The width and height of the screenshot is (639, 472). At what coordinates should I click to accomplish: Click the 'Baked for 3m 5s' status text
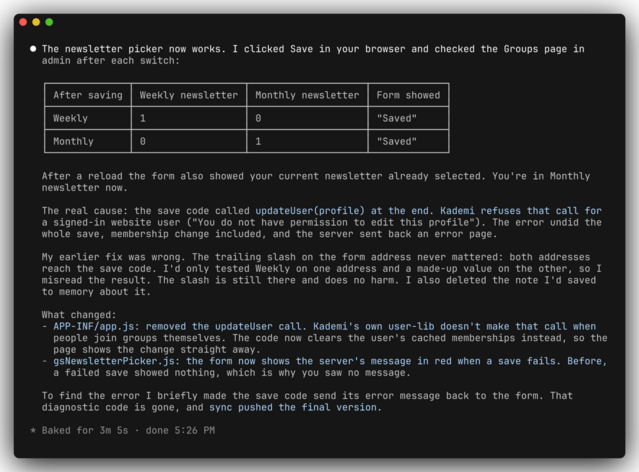pos(85,430)
